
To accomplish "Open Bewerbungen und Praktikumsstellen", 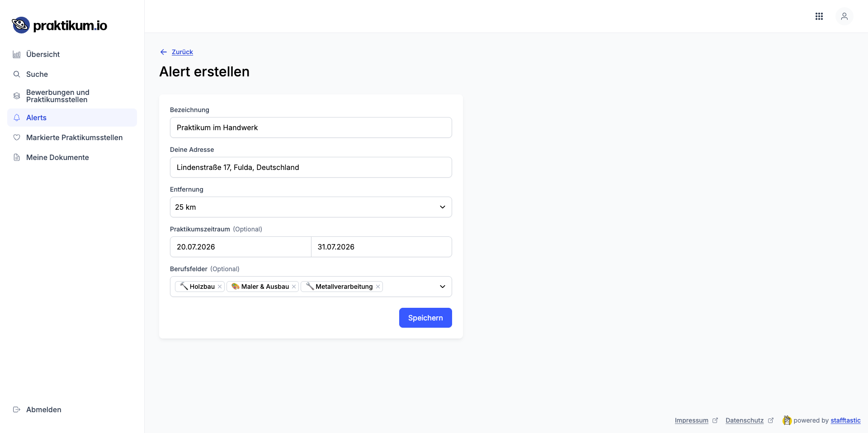I will 58,96.
